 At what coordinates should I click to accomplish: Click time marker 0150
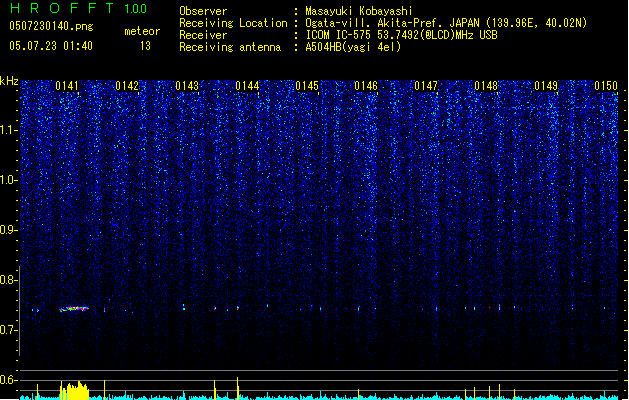click(x=606, y=86)
